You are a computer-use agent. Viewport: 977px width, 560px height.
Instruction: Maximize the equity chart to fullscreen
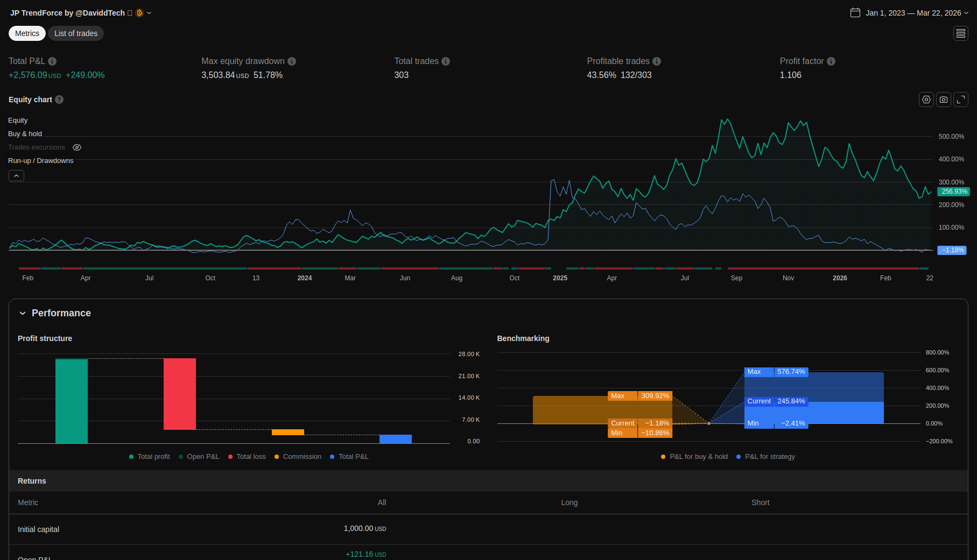click(x=960, y=100)
